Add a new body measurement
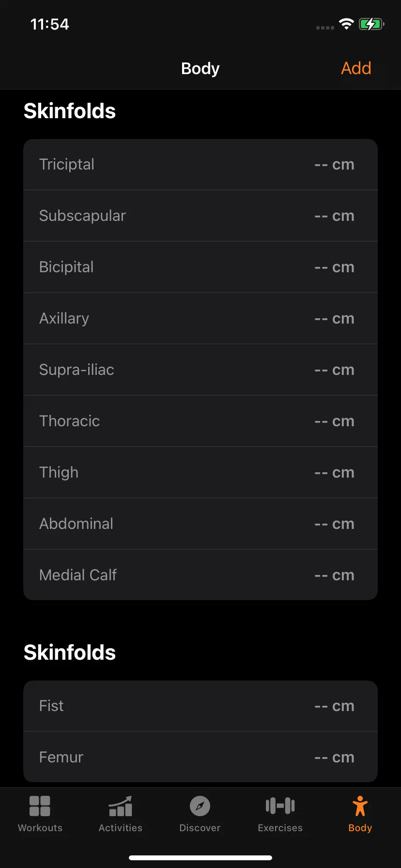 point(356,68)
